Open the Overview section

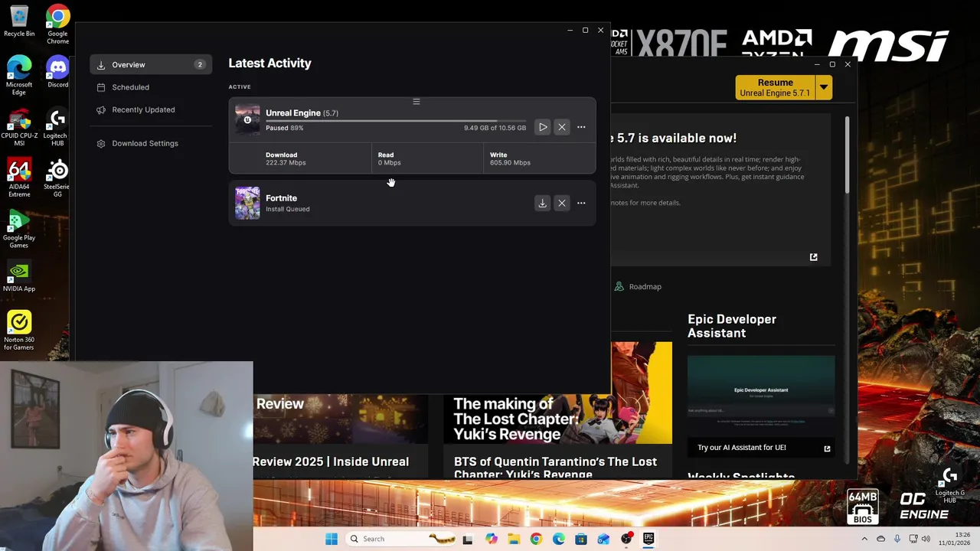pos(151,64)
